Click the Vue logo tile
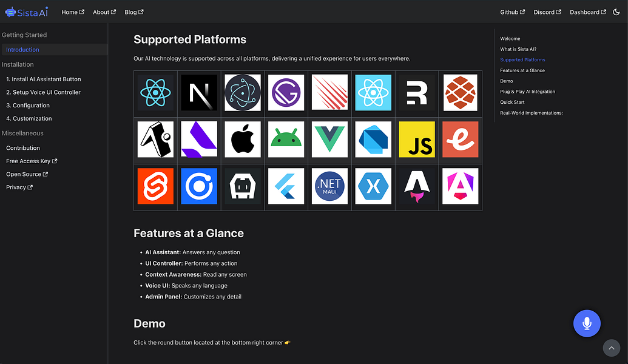Screen dimensions: 628x364 329,140
